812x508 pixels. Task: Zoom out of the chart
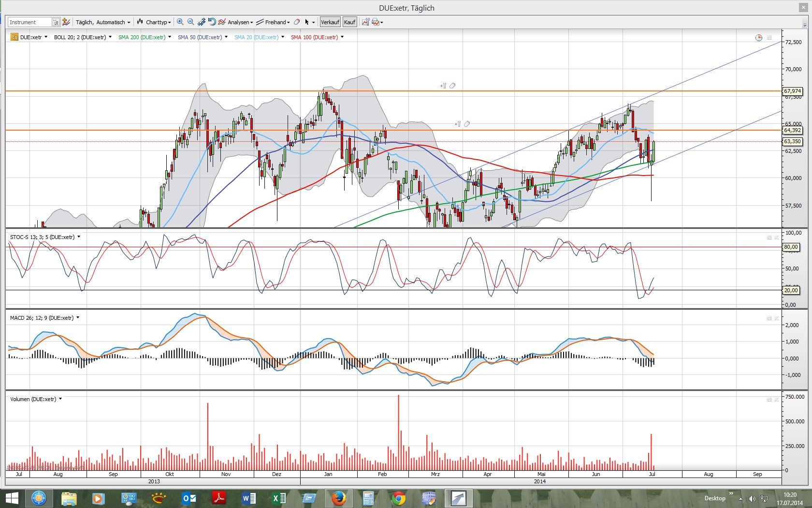click(191, 22)
